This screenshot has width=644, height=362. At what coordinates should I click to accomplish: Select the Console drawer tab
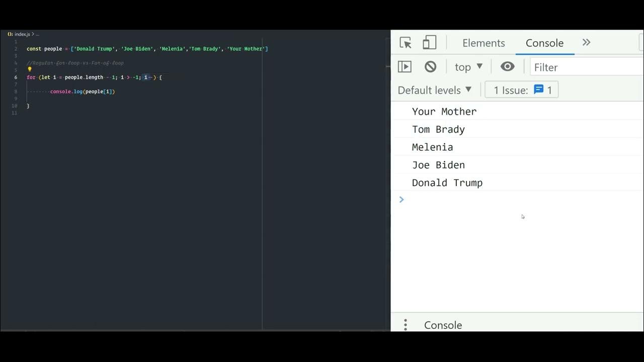[x=443, y=325]
